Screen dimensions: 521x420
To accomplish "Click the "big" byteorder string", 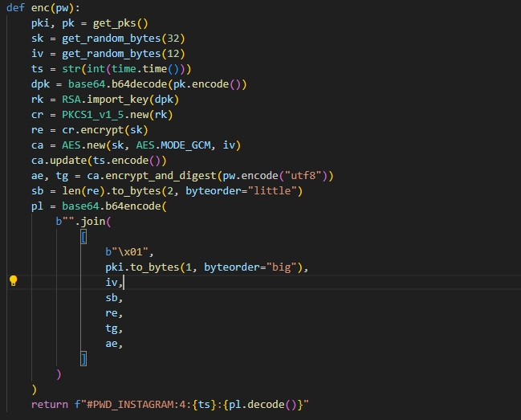I will pyautogui.click(x=282, y=267).
